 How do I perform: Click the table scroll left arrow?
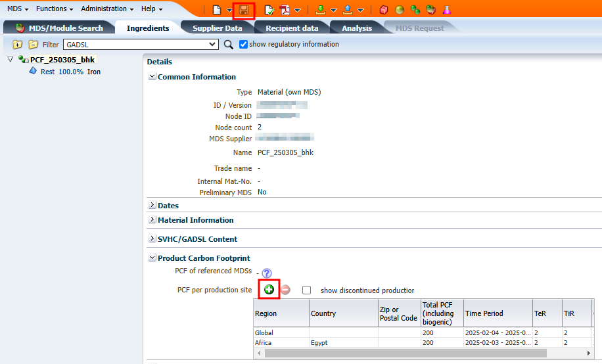259,353
